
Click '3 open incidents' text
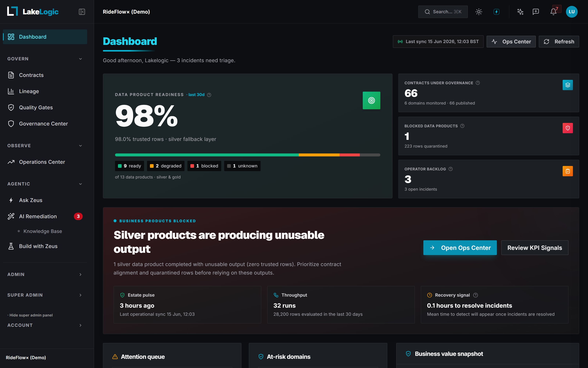(421, 189)
